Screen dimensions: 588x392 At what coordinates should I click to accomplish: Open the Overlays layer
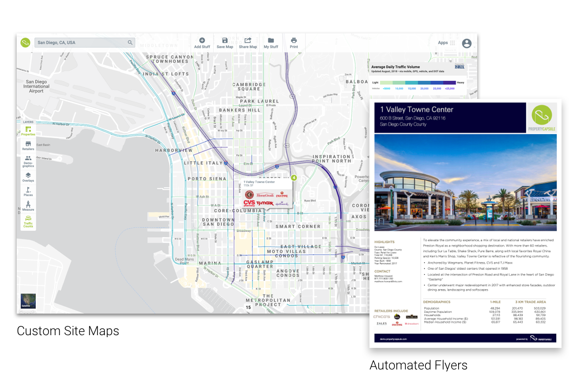click(x=28, y=177)
